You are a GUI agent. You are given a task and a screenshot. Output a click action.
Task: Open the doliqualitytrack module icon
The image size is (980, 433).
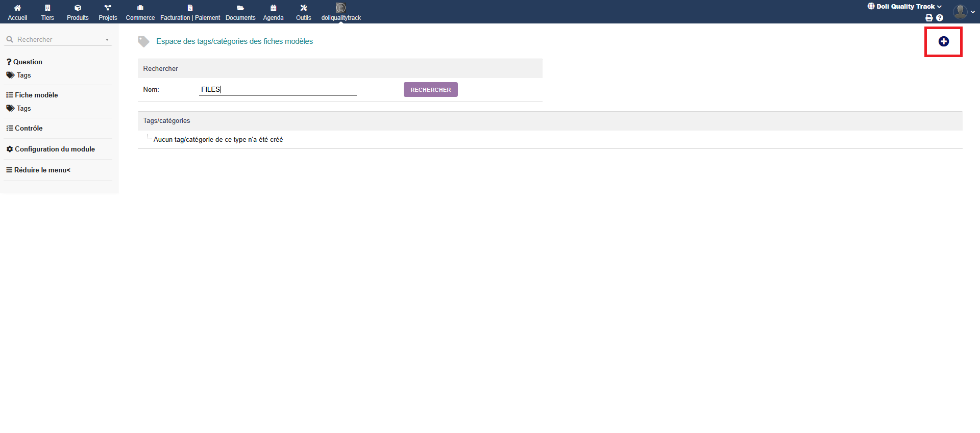coord(340,8)
